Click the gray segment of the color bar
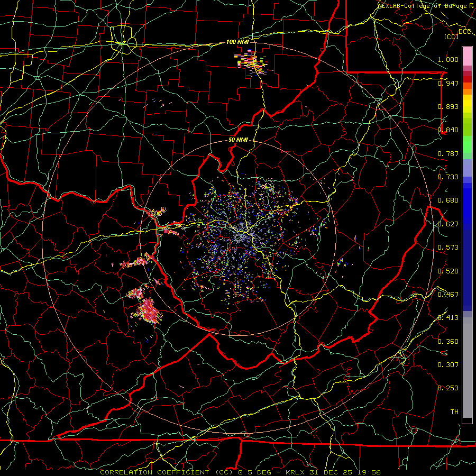476x476 pixels. [x=467, y=368]
